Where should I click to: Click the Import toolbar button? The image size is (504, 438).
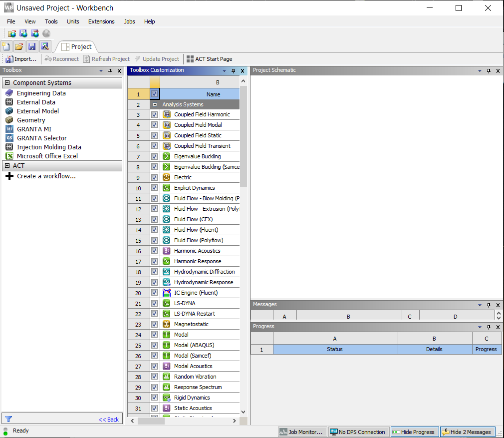pos(21,59)
